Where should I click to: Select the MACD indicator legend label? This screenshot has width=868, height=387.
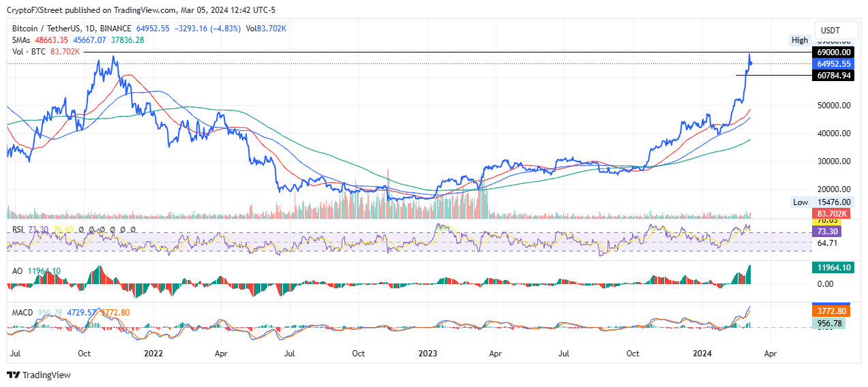[x=23, y=313]
